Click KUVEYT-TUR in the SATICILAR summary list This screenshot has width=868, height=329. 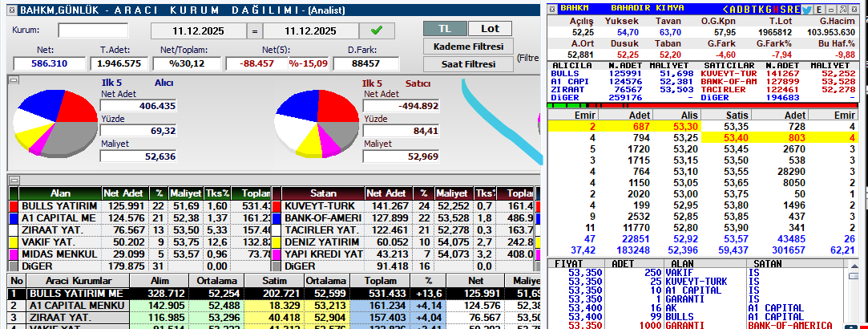(x=729, y=73)
